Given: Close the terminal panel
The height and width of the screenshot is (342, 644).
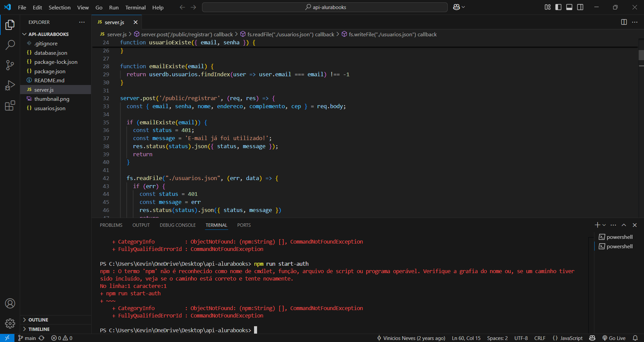Looking at the screenshot, I should coord(635,225).
